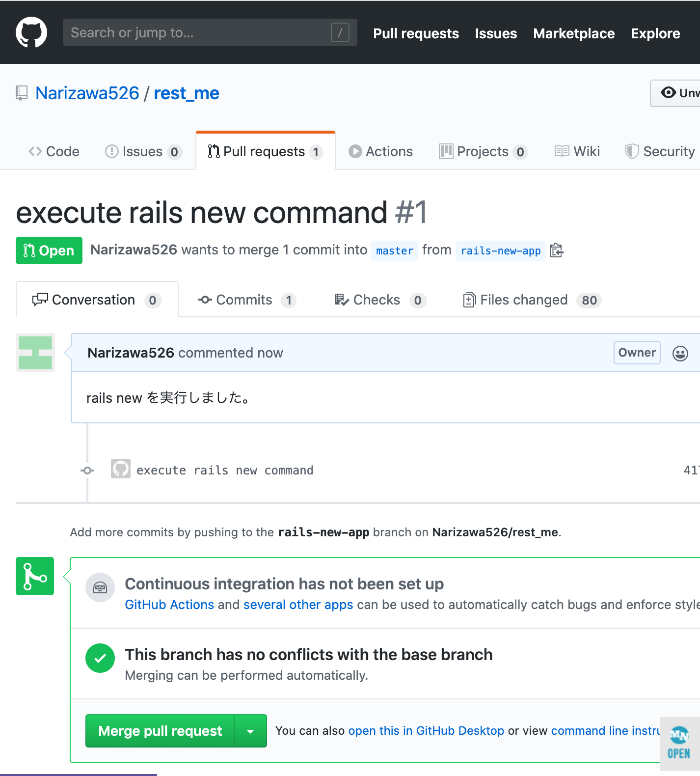Image resolution: width=700 pixels, height=776 pixels.
Task: Click the Narizawa526 green avatar
Action: (x=35, y=353)
